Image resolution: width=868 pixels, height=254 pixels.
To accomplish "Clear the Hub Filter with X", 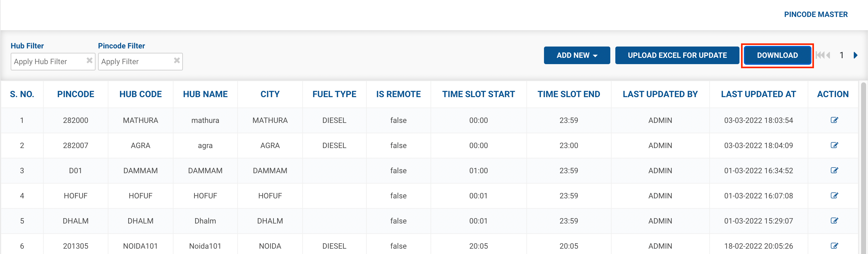I will (x=89, y=61).
